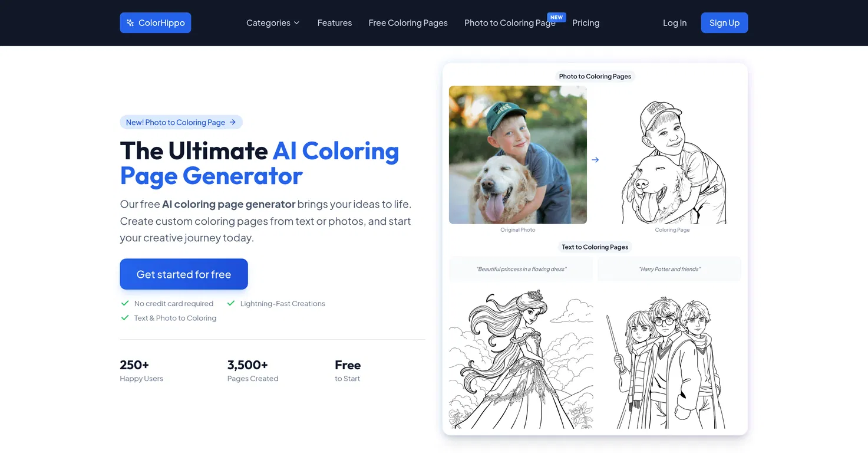
Task: Open the boy and dog coloring page sketch
Action: [672, 161]
